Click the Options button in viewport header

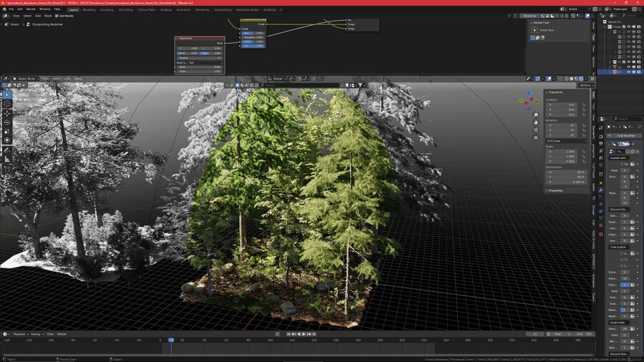(586, 85)
